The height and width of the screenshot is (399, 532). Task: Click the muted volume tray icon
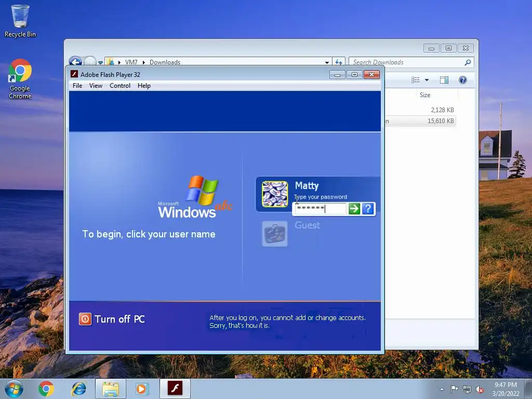[480, 389]
